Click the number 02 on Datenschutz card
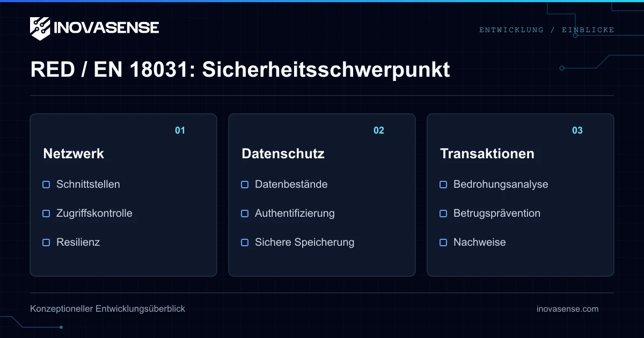644x338 pixels. [379, 130]
